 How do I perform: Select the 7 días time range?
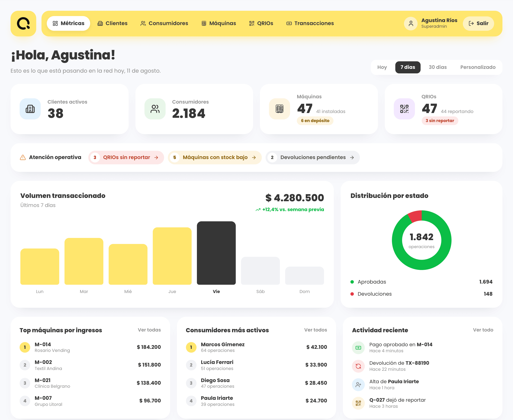pos(408,67)
